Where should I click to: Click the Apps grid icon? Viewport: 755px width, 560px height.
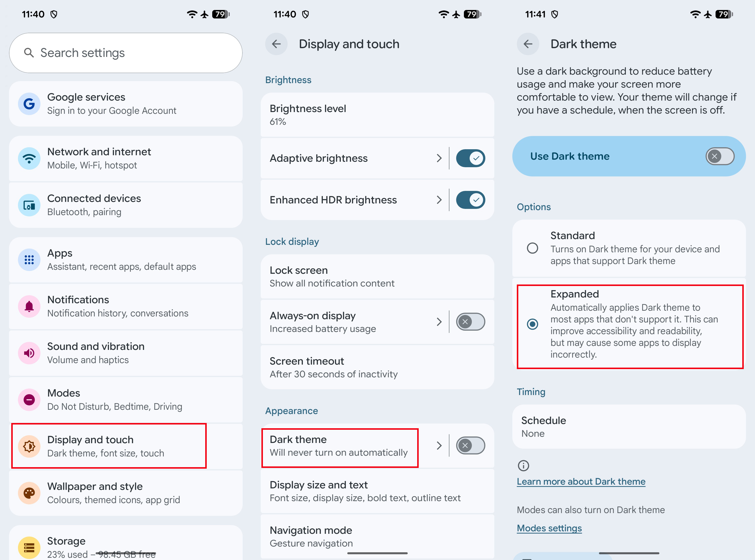pyautogui.click(x=29, y=260)
